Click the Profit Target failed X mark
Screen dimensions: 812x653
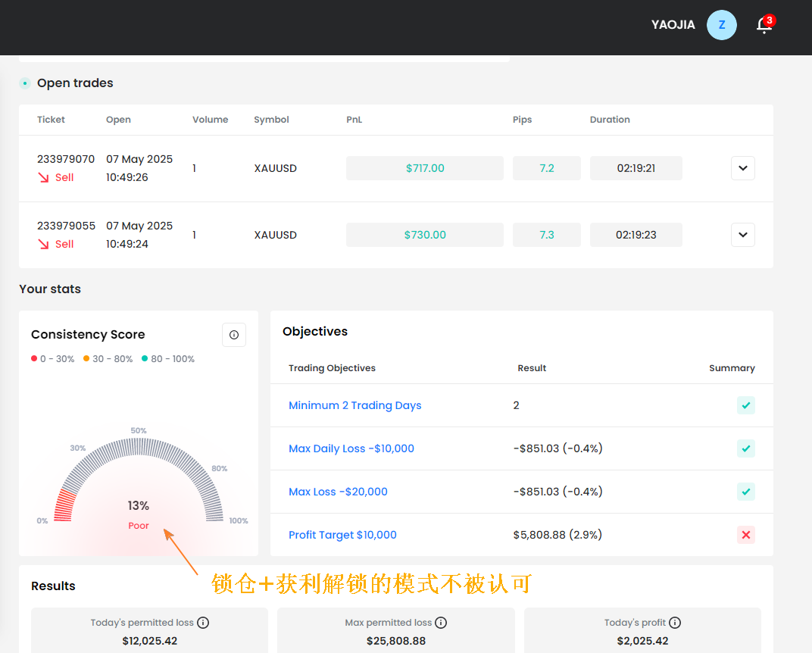tap(745, 535)
